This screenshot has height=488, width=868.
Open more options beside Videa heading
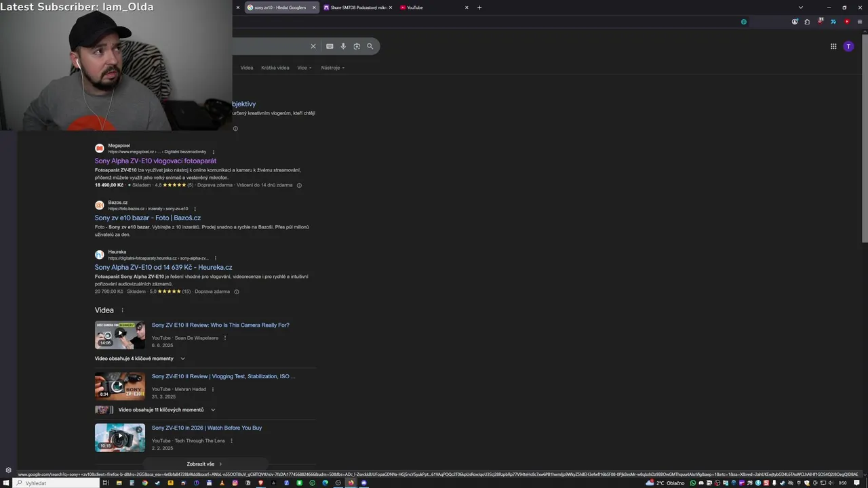click(123, 310)
